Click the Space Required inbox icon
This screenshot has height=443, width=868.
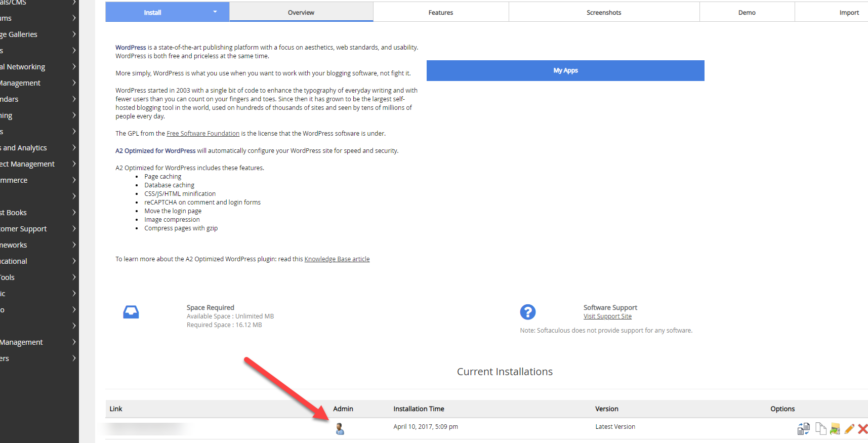pos(131,312)
